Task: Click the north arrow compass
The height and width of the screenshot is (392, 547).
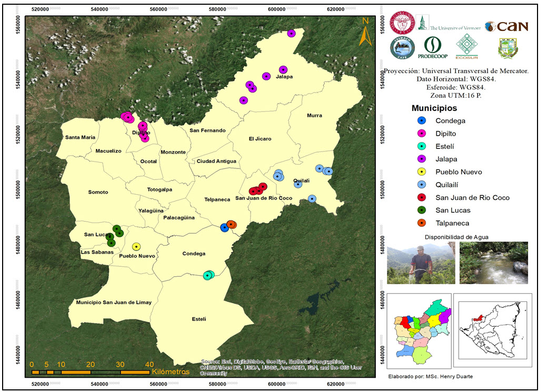Action: pyautogui.click(x=365, y=32)
